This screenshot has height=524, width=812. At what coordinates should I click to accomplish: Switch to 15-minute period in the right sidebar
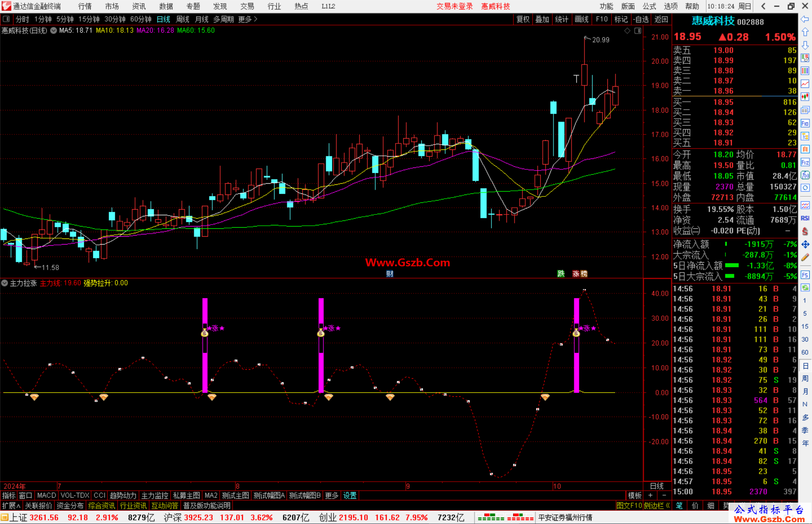pos(805,326)
